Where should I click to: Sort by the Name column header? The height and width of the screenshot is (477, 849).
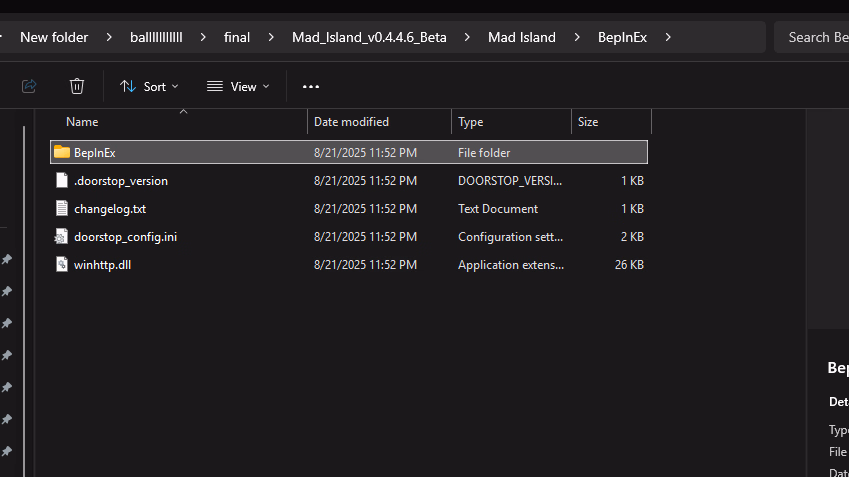[x=82, y=122]
